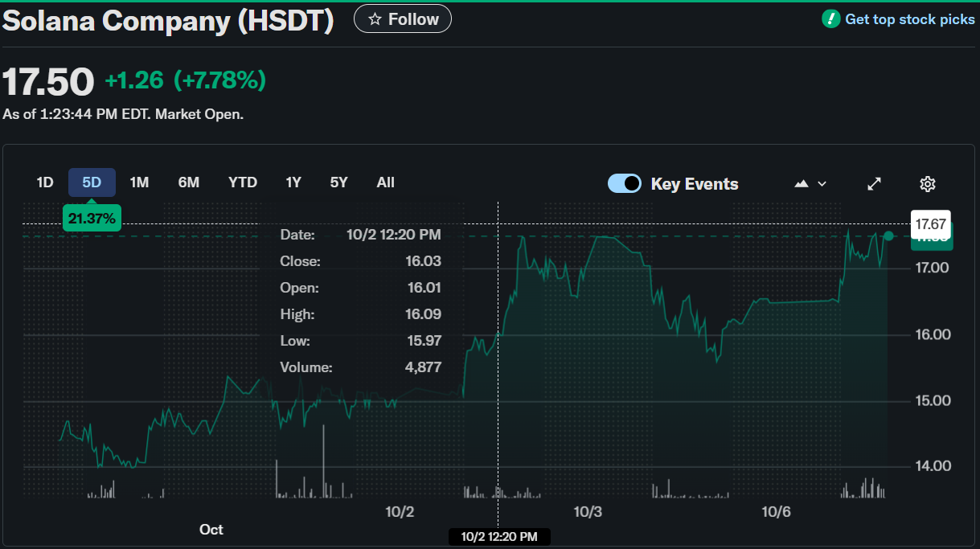Click the green current price dot on chart
The height and width of the screenshot is (549, 980).
click(888, 236)
